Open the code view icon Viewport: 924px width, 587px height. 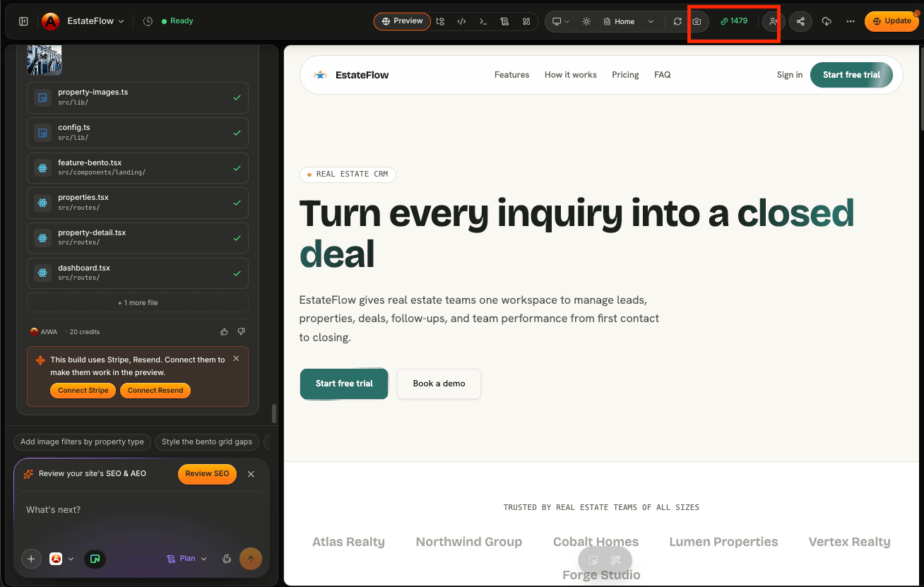point(461,21)
